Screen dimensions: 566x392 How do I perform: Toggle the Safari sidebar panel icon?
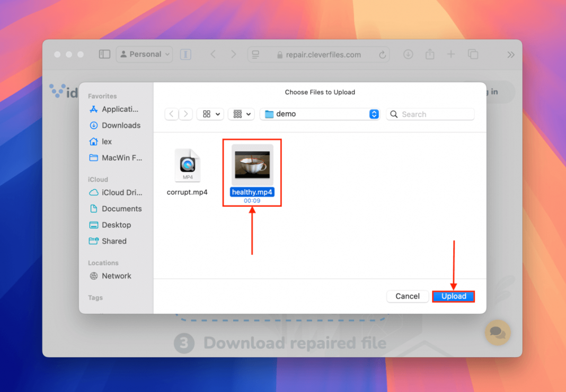click(104, 54)
